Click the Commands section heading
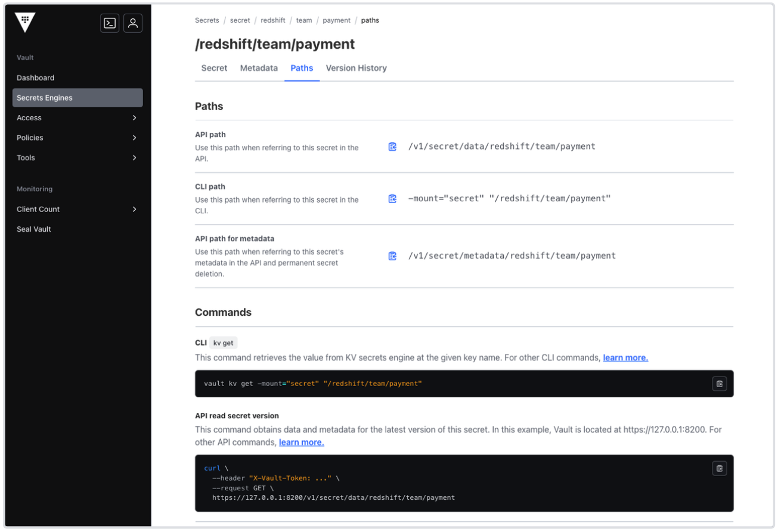778x532 pixels. coord(223,312)
